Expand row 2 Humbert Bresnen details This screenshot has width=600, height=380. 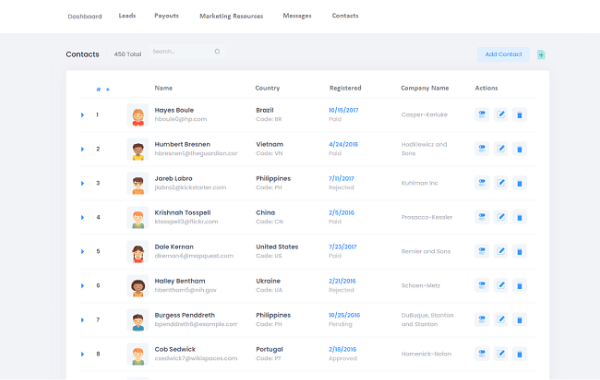click(82, 149)
